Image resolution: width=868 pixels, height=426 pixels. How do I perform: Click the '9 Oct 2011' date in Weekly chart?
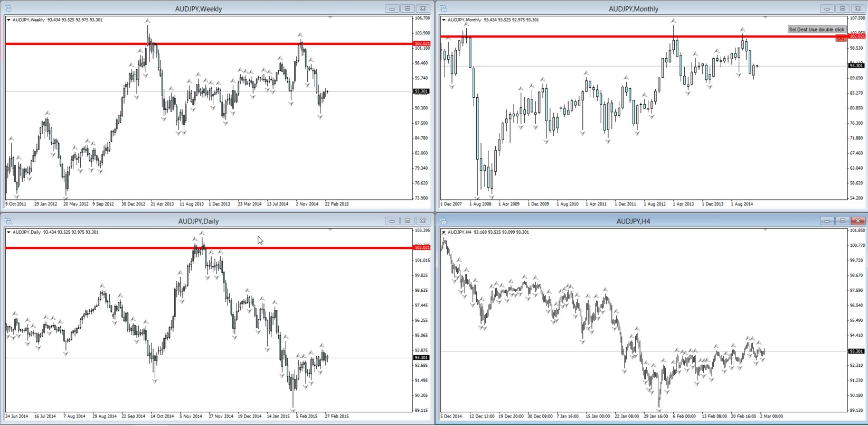tap(16, 204)
